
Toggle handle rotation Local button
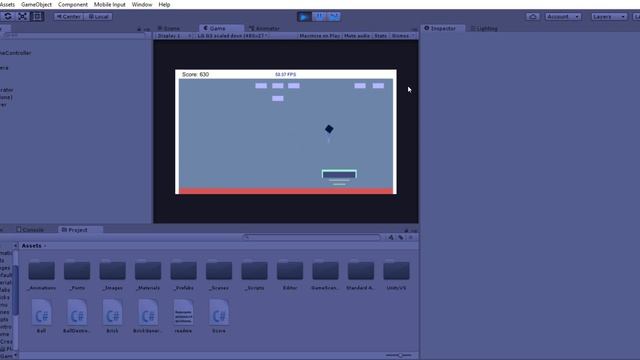pos(98,17)
